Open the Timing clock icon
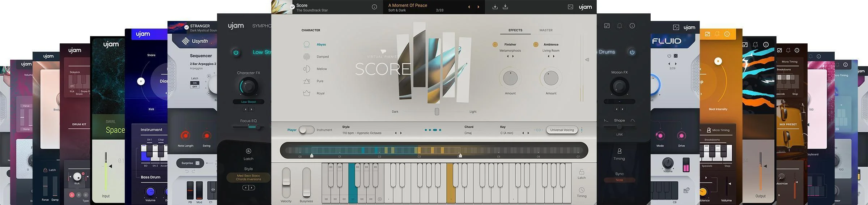Screen dimensions: 868x205 click(582, 190)
